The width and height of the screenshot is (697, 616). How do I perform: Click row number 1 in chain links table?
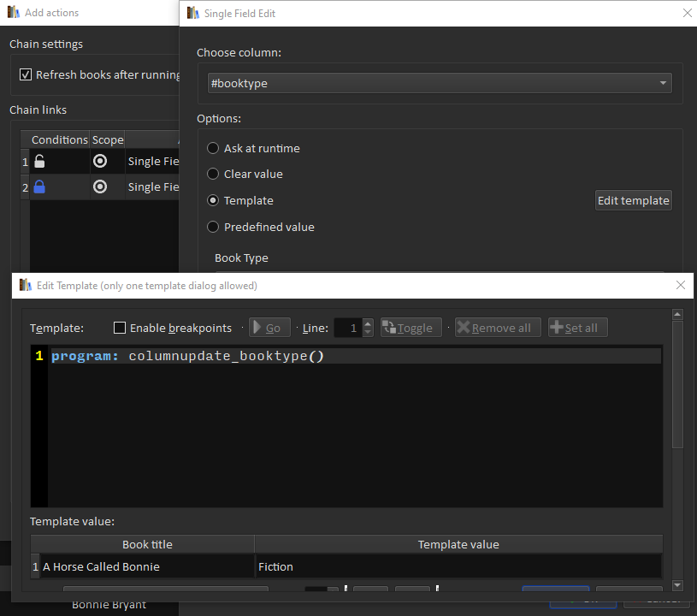point(26,162)
